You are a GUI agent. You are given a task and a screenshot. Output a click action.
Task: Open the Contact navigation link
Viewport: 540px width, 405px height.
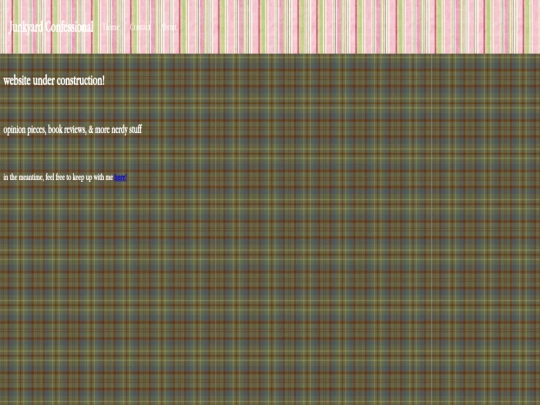tap(140, 27)
